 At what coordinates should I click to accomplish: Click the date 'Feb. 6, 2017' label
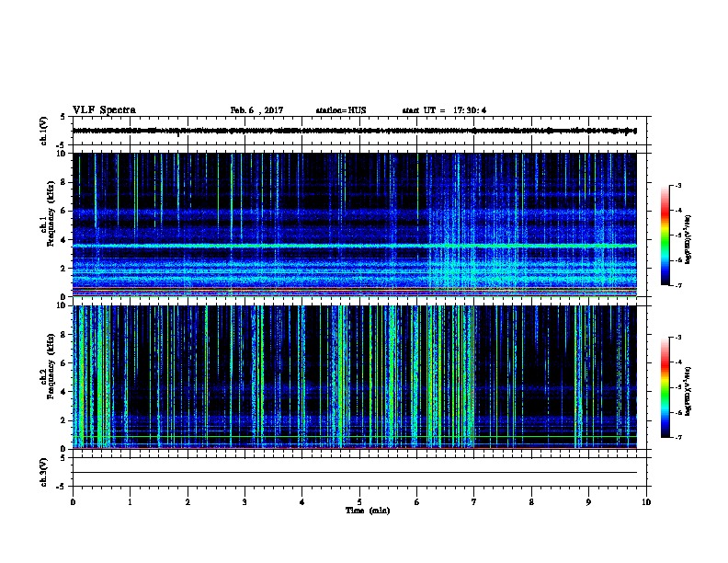[256, 110]
